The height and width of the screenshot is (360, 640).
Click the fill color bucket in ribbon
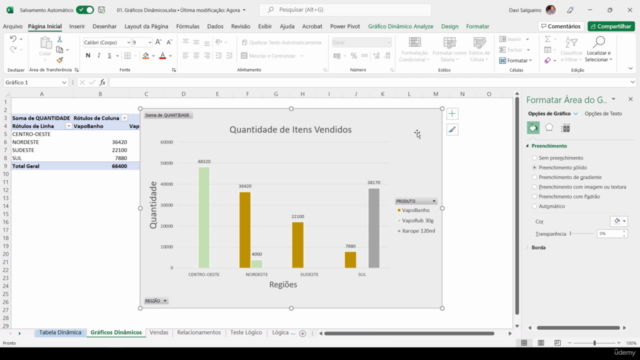pos(146,56)
